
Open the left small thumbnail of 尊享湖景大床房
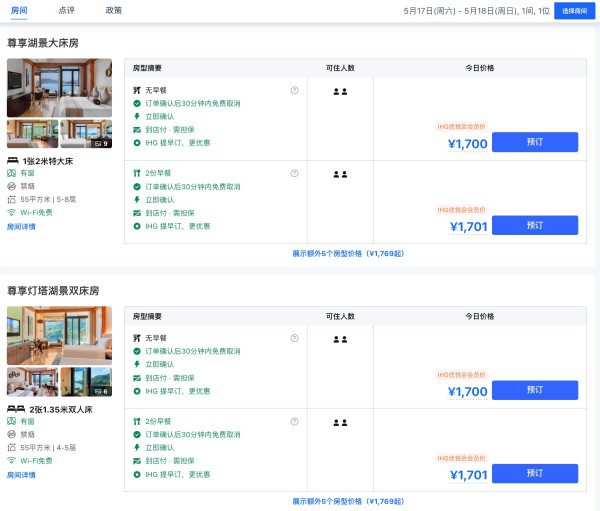click(33, 134)
